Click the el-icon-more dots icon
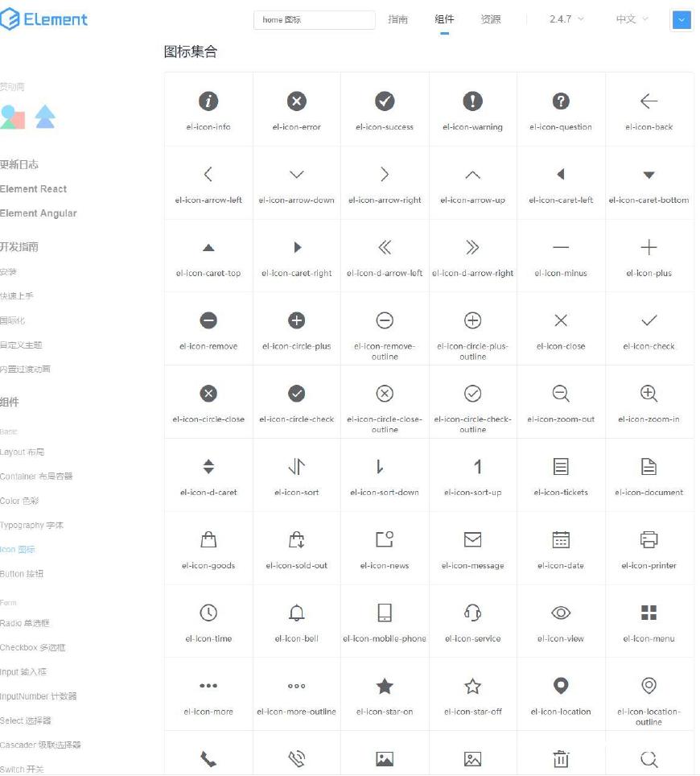 208,685
